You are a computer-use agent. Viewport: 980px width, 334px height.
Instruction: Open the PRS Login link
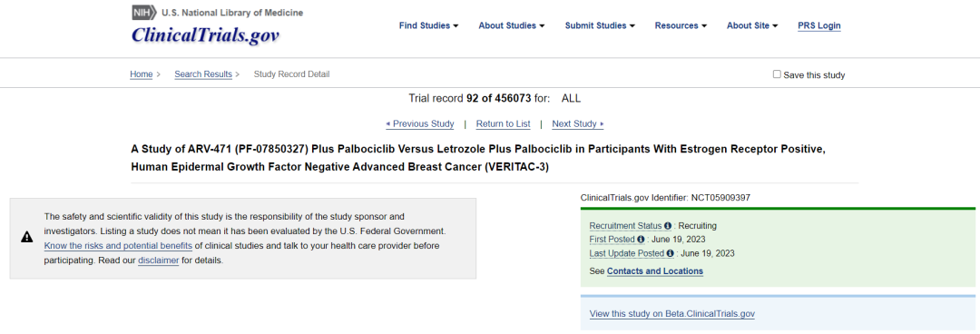click(819, 25)
